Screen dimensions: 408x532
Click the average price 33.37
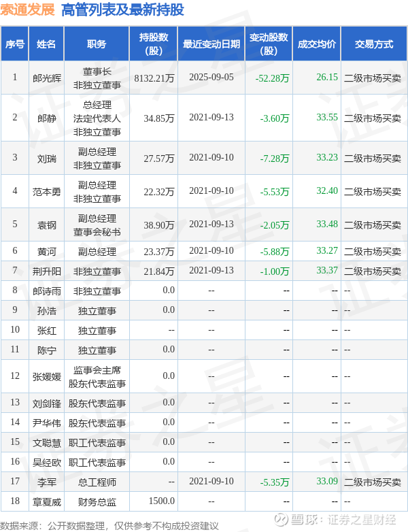pyautogui.click(x=327, y=270)
